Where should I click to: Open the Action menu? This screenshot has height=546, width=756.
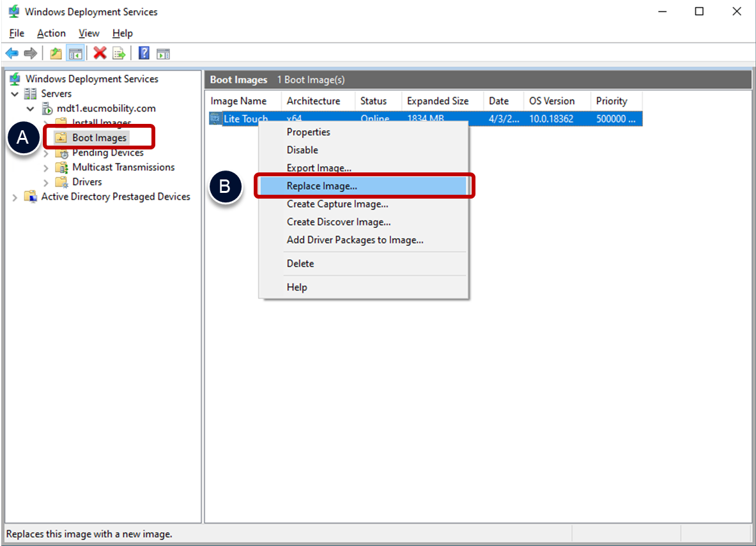(x=51, y=33)
